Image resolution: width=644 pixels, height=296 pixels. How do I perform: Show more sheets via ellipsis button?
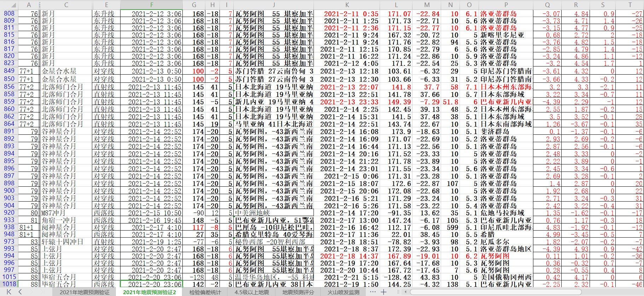373,292
